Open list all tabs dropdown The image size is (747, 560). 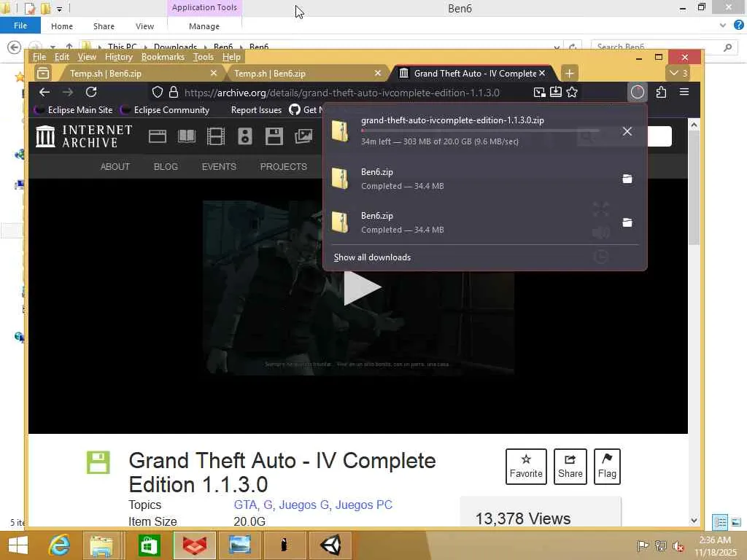point(678,74)
